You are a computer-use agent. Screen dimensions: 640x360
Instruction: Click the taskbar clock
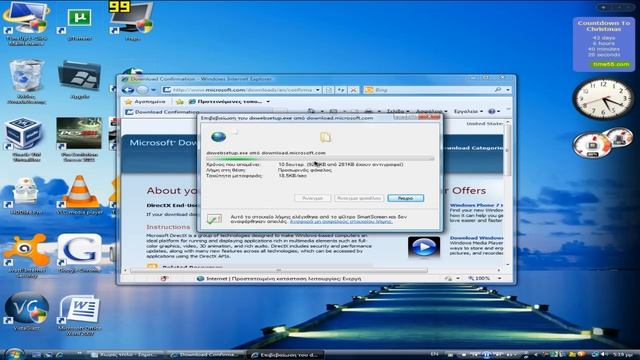(x=623, y=354)
